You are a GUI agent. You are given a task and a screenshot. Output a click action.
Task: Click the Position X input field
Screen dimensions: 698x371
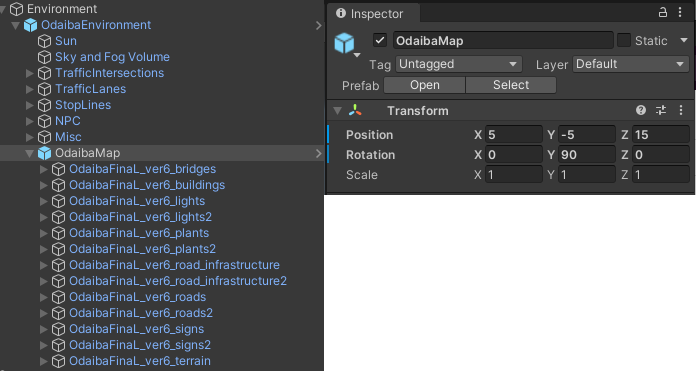click(514, 135)
